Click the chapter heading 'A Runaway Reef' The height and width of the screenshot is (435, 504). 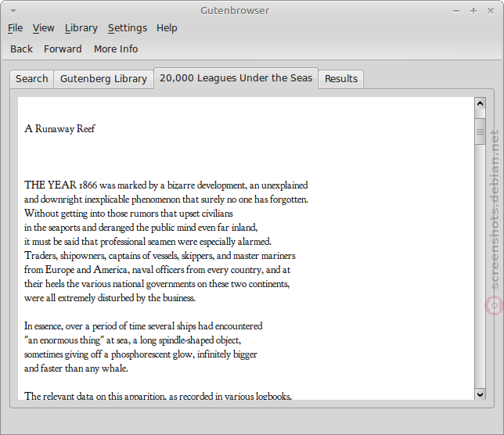tap(59, 129)
